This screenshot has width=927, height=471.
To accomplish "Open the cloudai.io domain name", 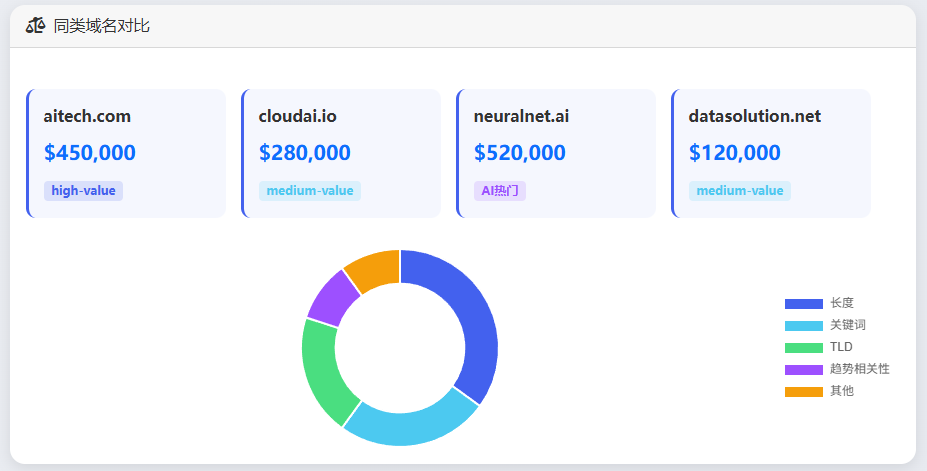I will (297, 116).
